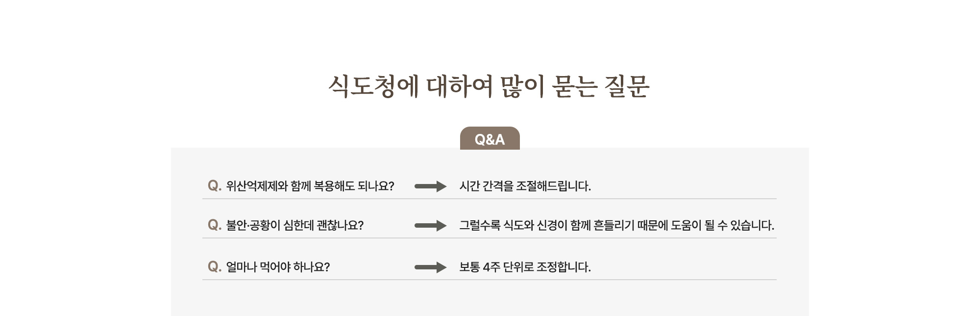Click the heading 식도청에 대하여 많이 묻는 질문

(x=489, y=87)
